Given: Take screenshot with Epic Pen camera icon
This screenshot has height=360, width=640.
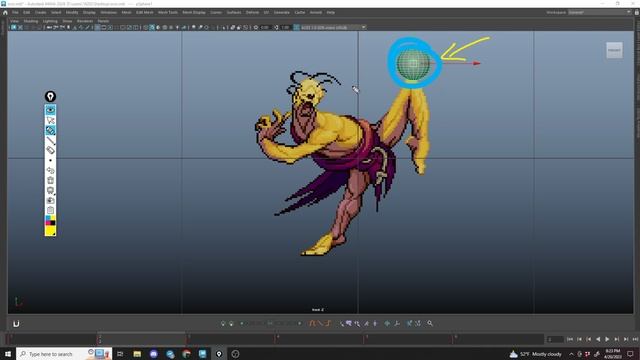Looking at the screenshot, I should [x=50, y=200].
